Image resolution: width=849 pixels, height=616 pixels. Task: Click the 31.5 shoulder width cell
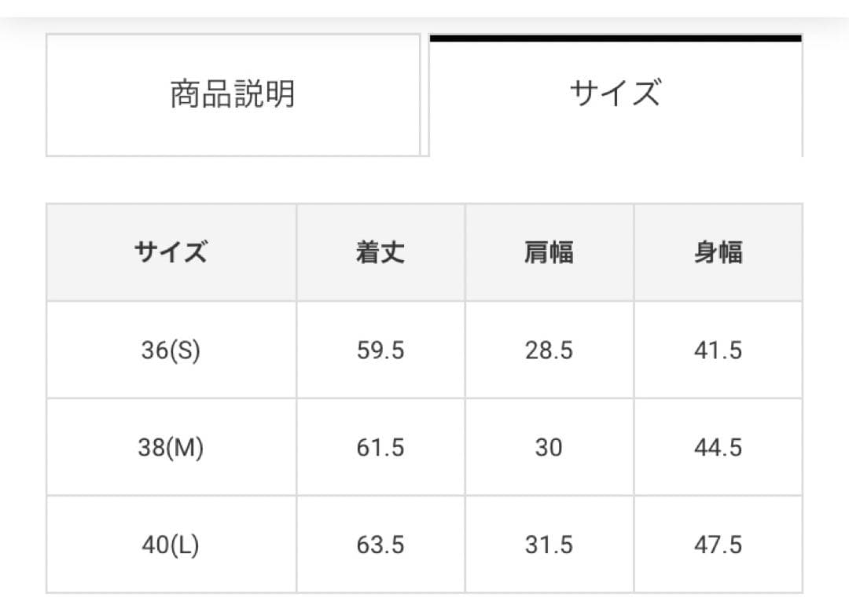549,544
